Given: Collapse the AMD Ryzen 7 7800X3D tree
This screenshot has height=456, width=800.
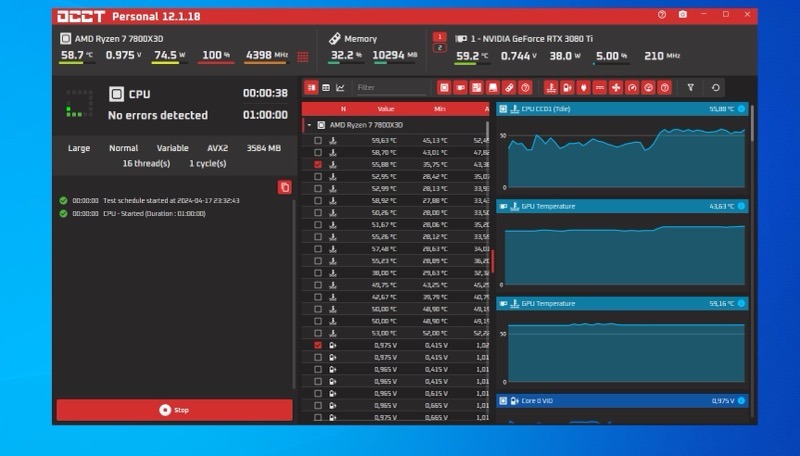Looking at the screenshot, I should [x=309, y=125].
